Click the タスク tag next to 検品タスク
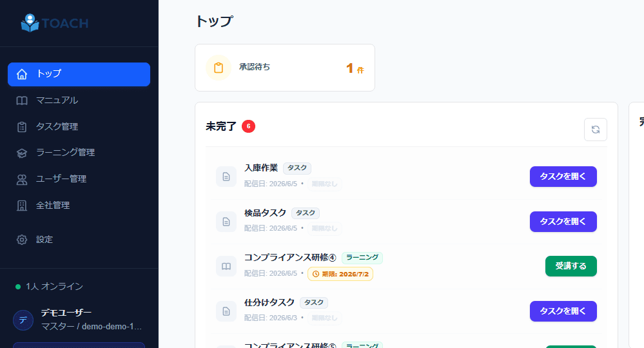The height and width of the screenshot is (348, 644). point(306,213)
